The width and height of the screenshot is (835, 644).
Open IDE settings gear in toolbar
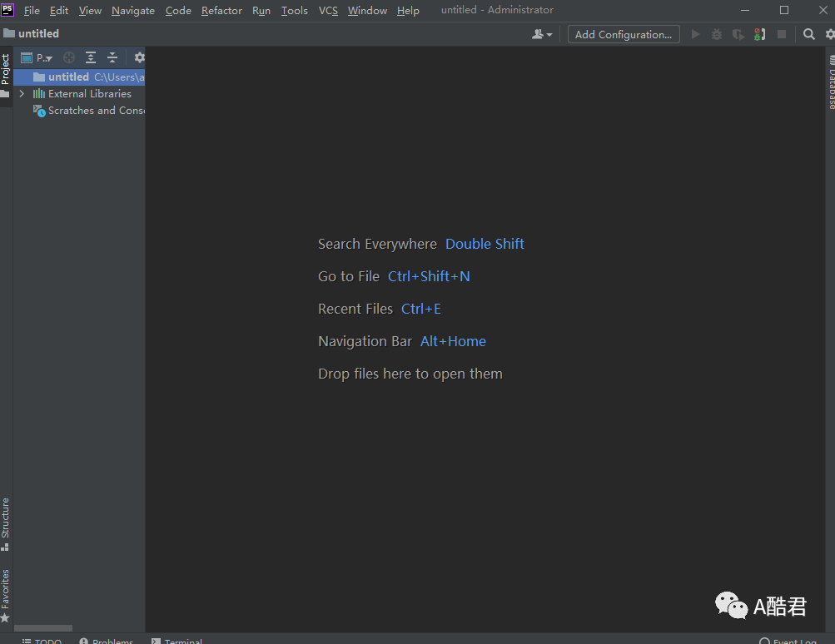point(830,35)
